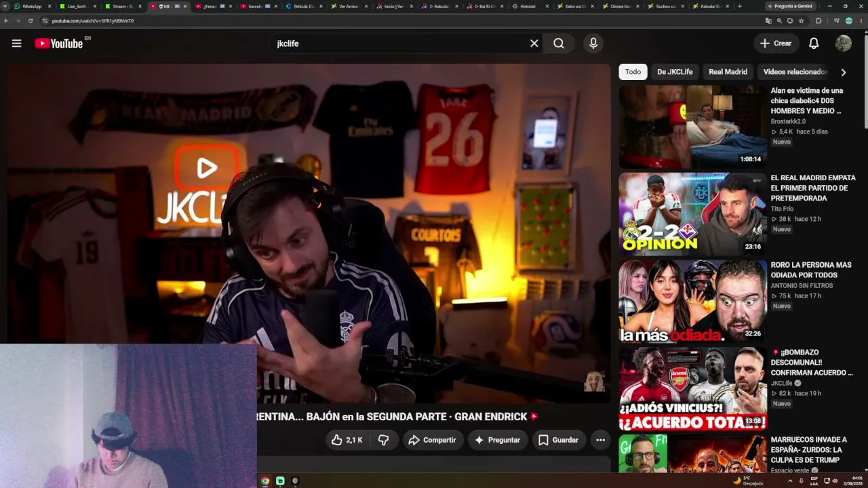Open the YouTube account avatar menu
This screenshot has height=488, width=868.
coord(844,43)
